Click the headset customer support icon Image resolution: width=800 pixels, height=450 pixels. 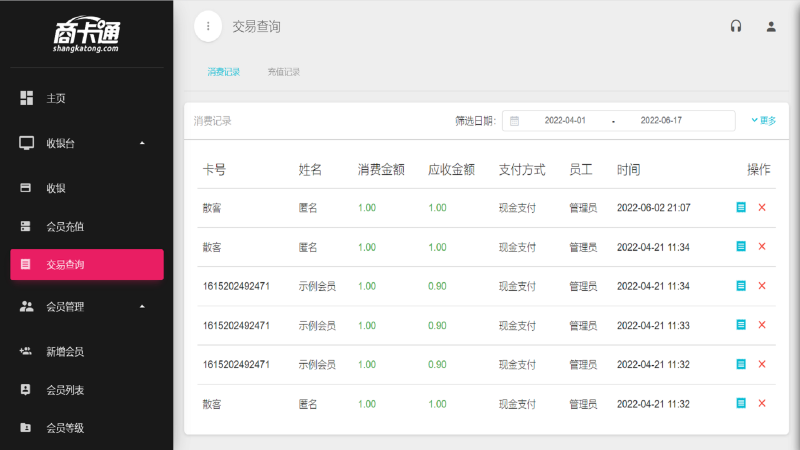click(x=736, y=26)
